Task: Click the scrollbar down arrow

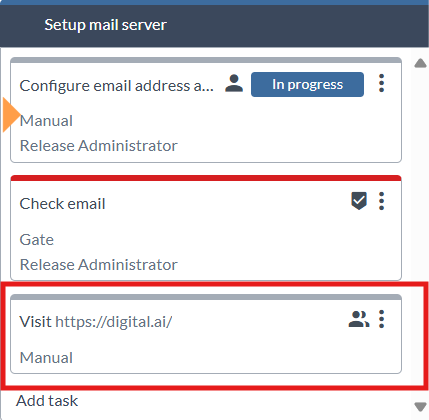Action: pyautogui.click(x=420, y=407)
